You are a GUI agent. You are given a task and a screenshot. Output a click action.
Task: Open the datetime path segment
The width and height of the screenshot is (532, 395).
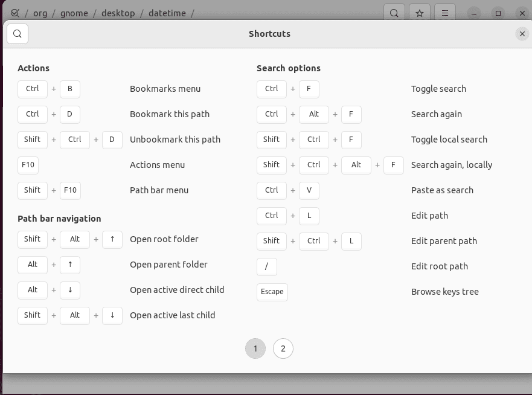[167, 13]
